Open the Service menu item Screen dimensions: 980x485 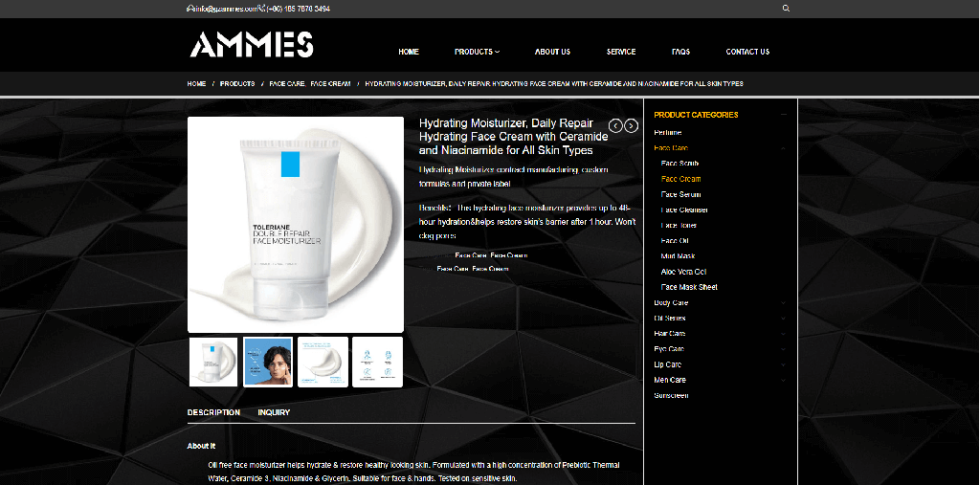(621, 52)
